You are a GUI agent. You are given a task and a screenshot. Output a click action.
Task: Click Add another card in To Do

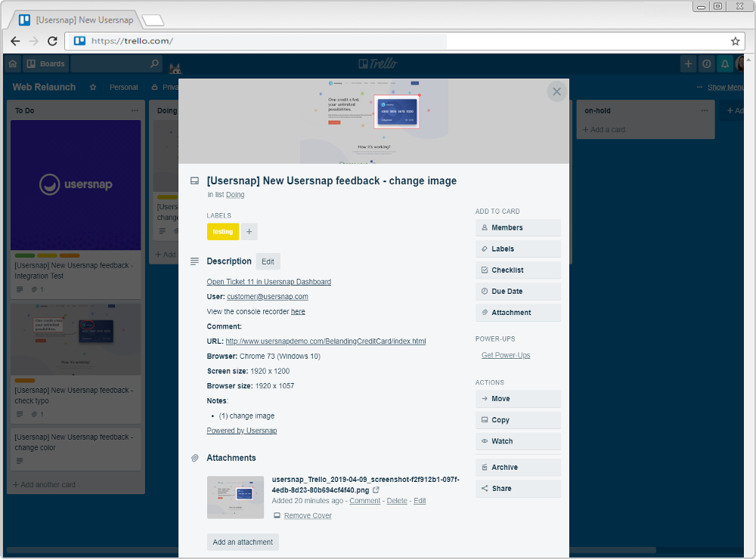tap(44, 485)
